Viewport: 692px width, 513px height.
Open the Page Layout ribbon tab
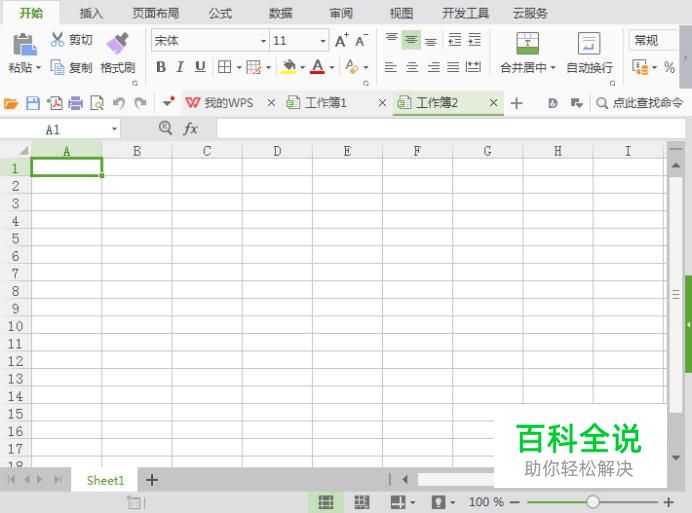[x=156, y=13]
